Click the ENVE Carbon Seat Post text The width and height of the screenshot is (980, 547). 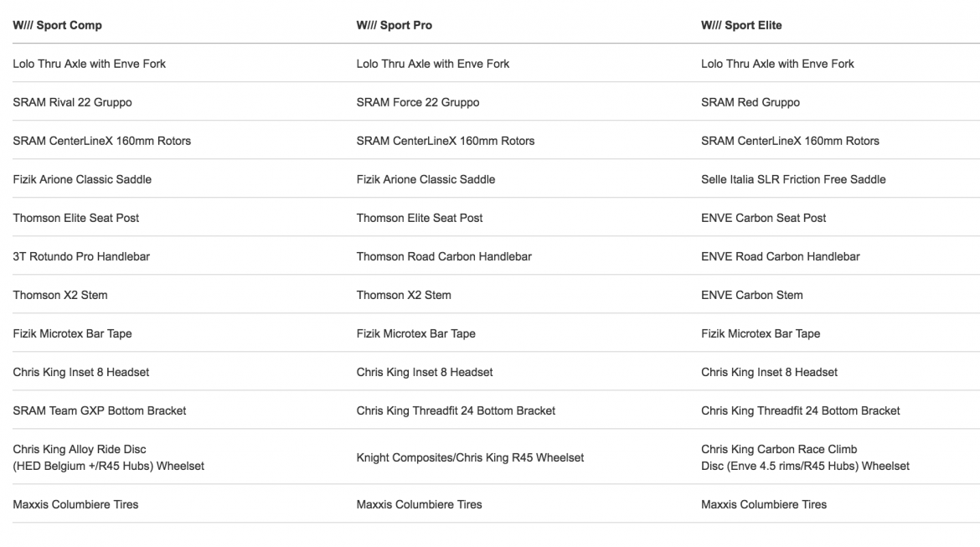tap(764, 218)
